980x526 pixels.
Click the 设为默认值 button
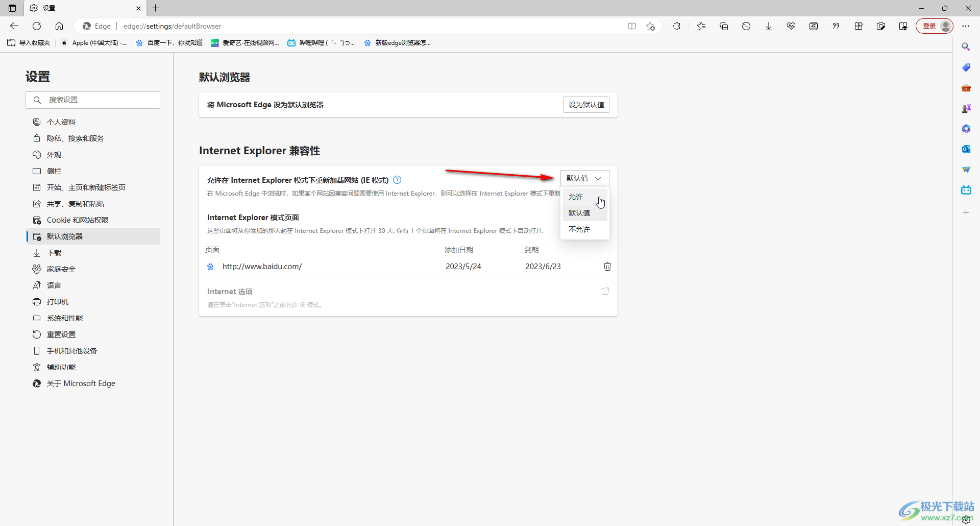[586, 105]
